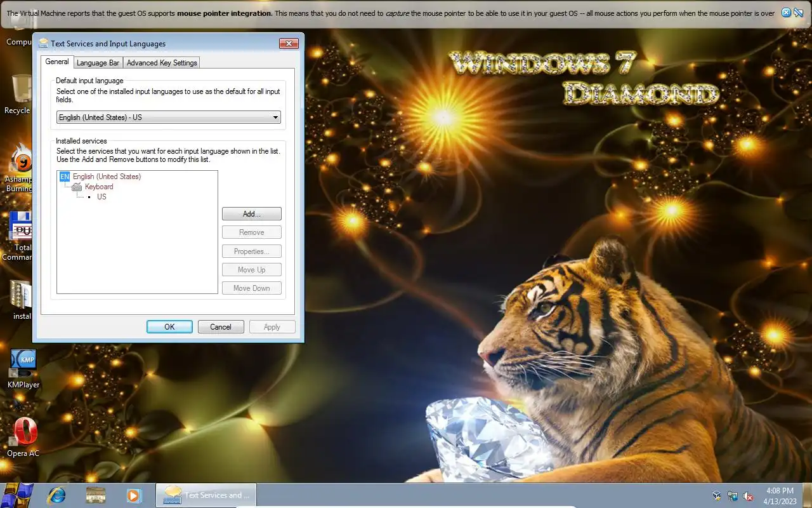Click the Move Down button

(x=252, y=288)
